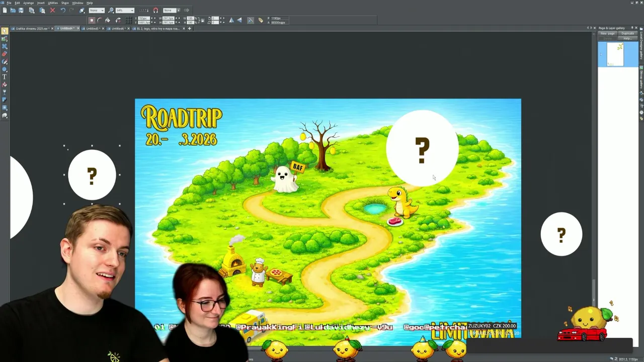Click the rotate mode arrow icon
Screen dimensions: 644x362
(118, 20)
